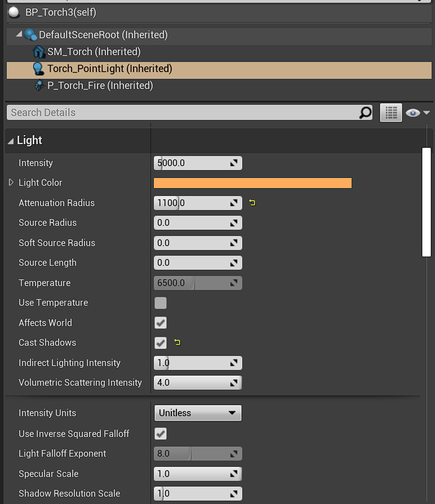This screenshot has width=435, height=504.
Task: Toggle the Use Temperature checkbox
Action: point(161,303)
